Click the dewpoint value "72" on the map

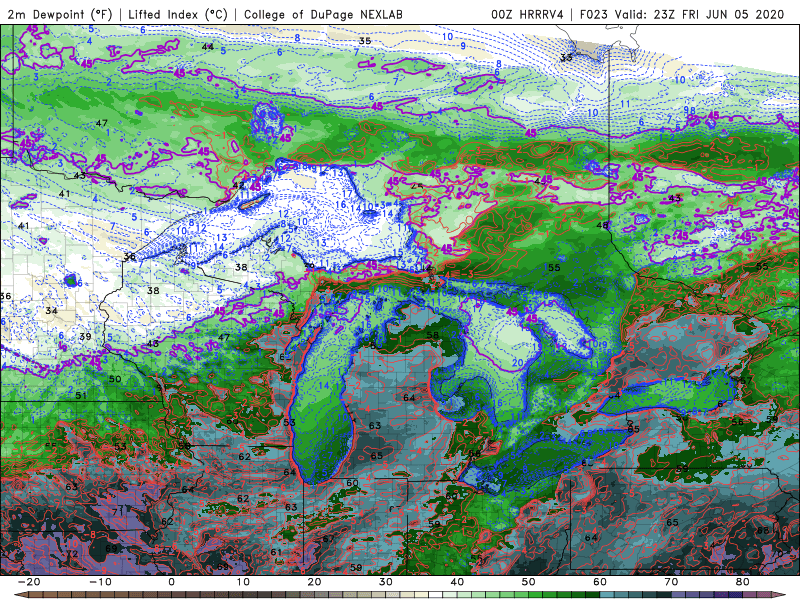click(72, 554)
